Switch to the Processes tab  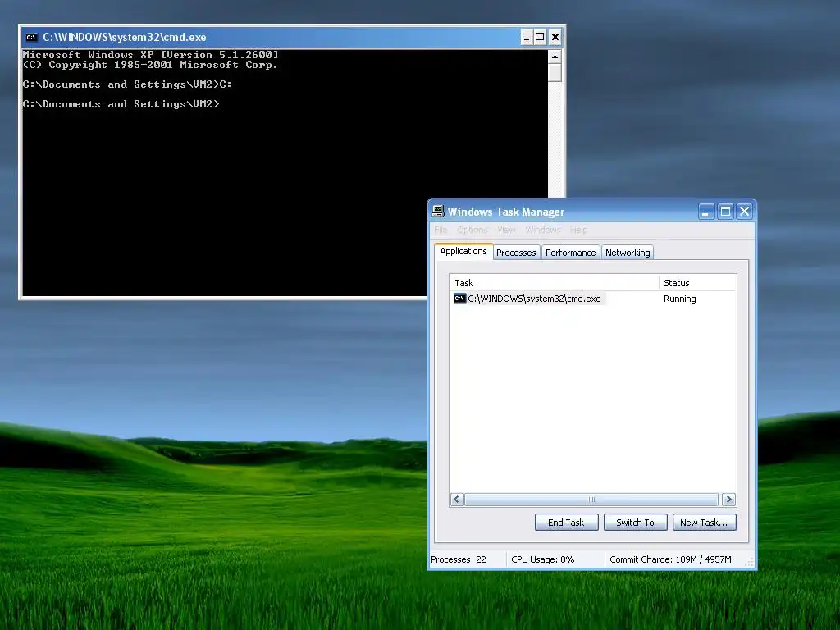516,253
